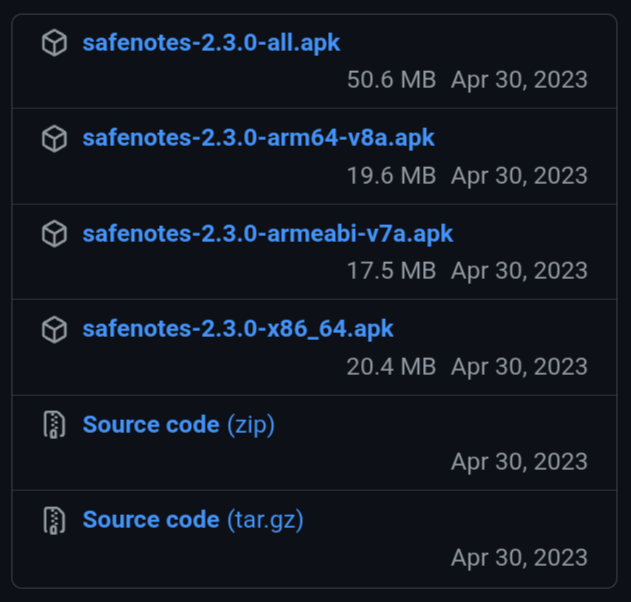
Task: Click the archive icon beside Source code (tar.gz)
Action: click(54, 520)
